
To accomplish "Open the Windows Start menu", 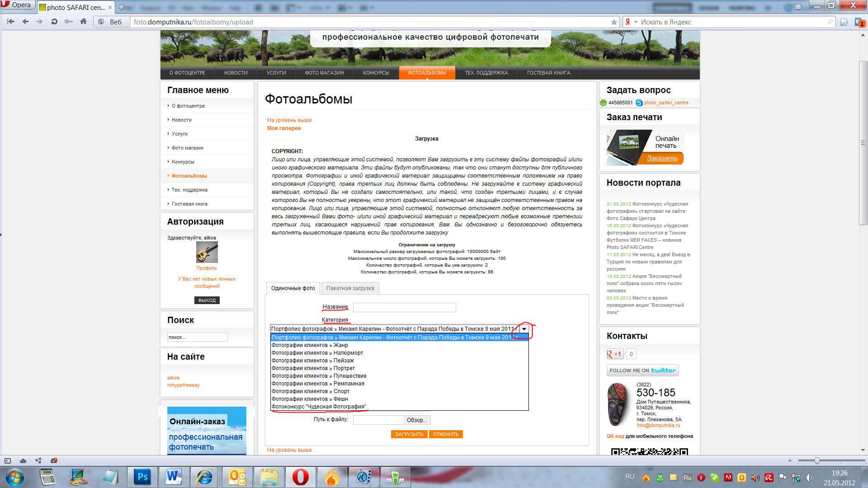I will point(14,477).
